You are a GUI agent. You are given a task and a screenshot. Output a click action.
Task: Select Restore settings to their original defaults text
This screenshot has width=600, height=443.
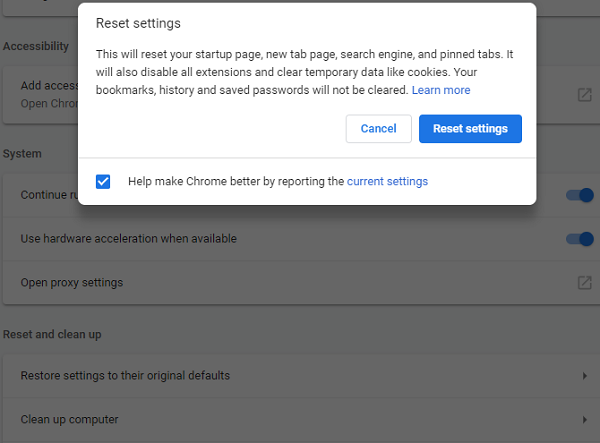125,376
